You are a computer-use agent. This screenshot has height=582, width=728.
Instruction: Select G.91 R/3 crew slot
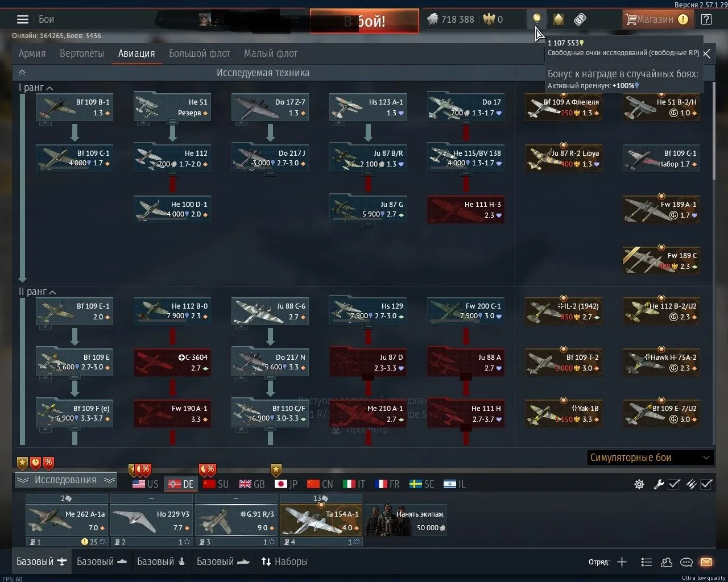pyautogui.click(x=236, y=520)
